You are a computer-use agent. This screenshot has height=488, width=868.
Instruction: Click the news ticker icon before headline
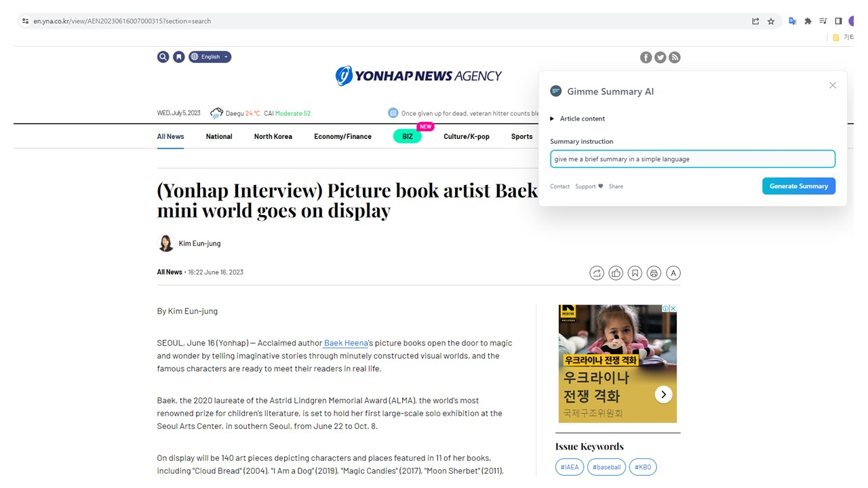[x=393, y=113]
